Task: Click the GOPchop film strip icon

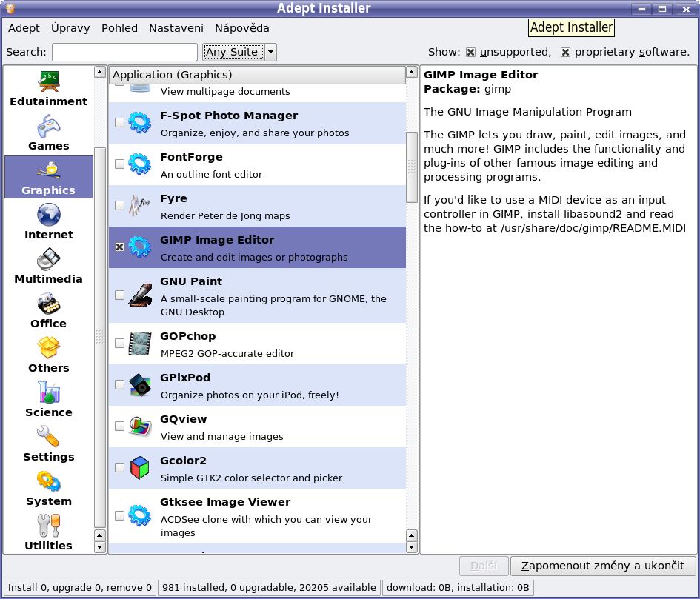Action: tap(140, 344)
